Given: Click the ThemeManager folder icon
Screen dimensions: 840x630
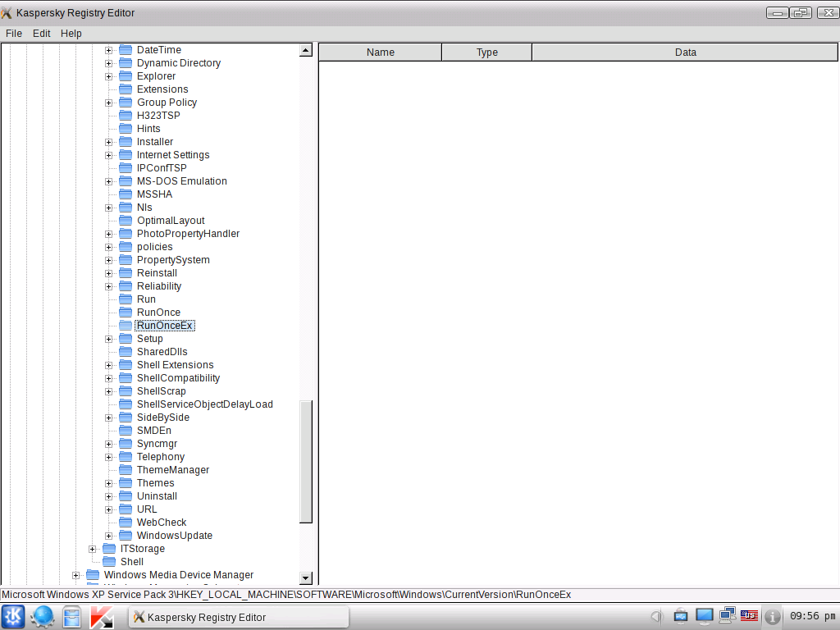Looking at the screenshot, I should pyautogui.click(x=126, y=470).
